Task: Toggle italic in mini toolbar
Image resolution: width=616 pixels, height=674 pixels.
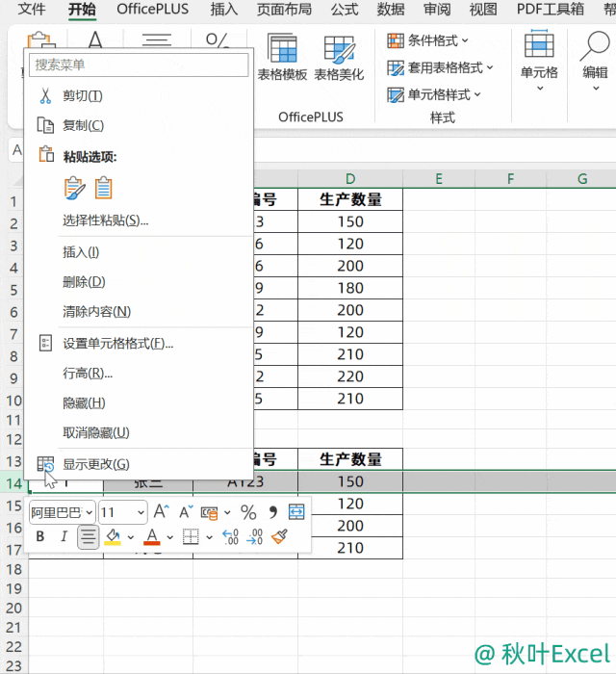Action: click(x=64, y=536)
